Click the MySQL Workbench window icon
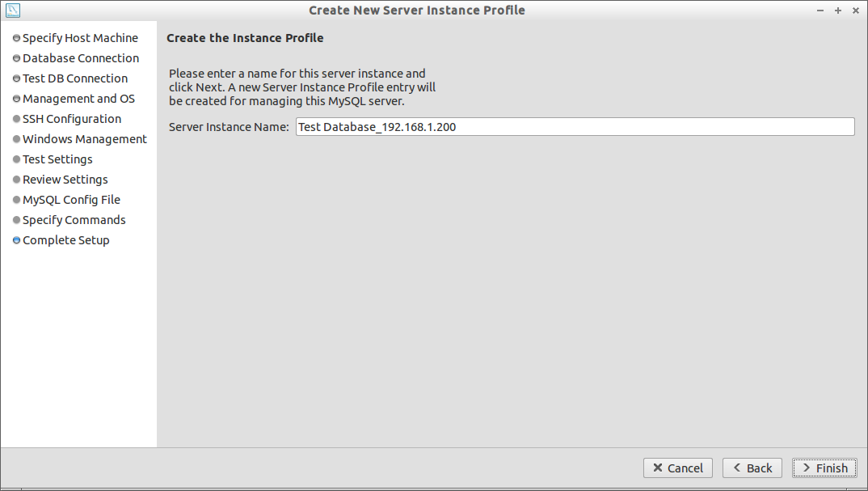 click(12, 10)
